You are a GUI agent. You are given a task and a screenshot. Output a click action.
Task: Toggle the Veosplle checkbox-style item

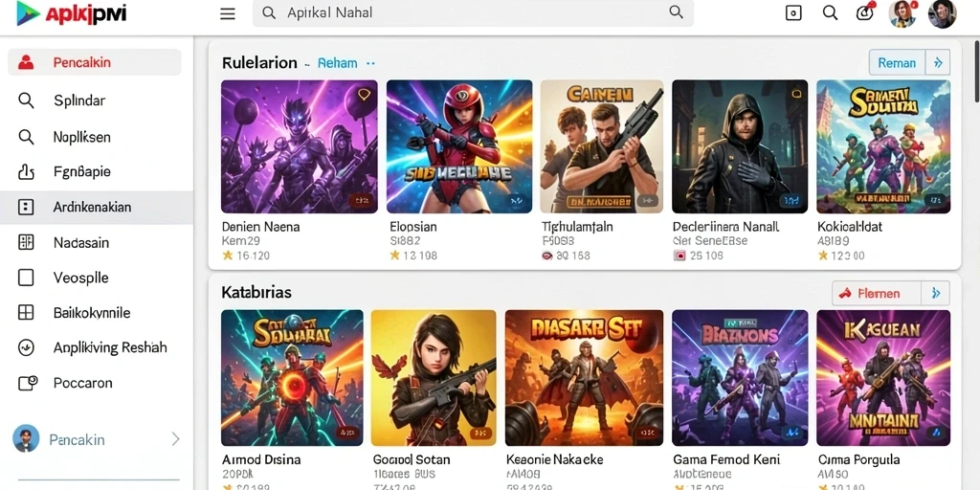tap(95, 278)
